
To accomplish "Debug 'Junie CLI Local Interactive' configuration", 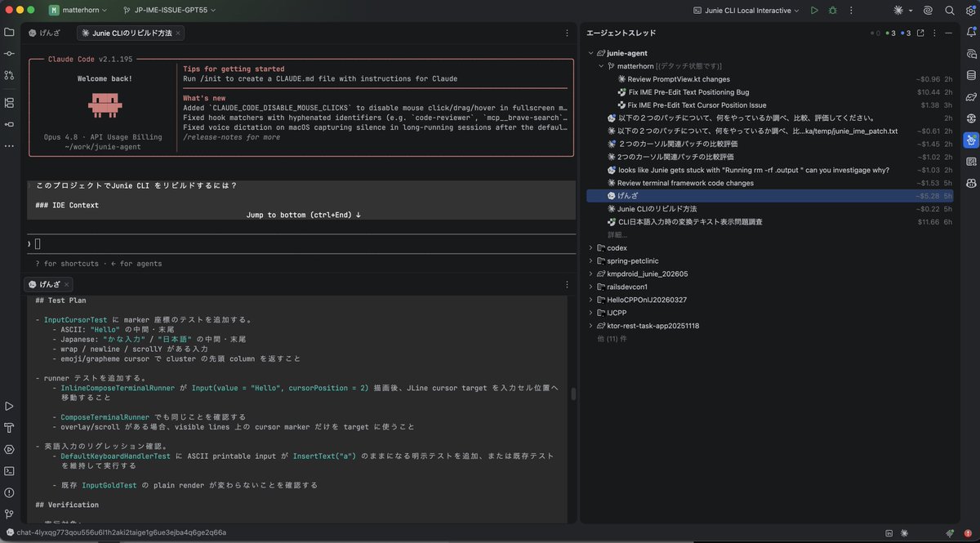I will tap(833, 11).
